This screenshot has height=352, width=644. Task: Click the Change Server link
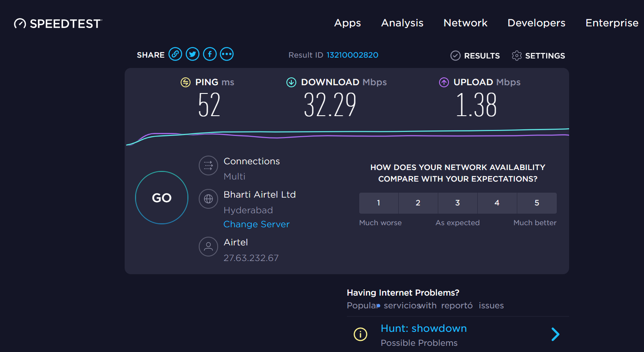256,224
